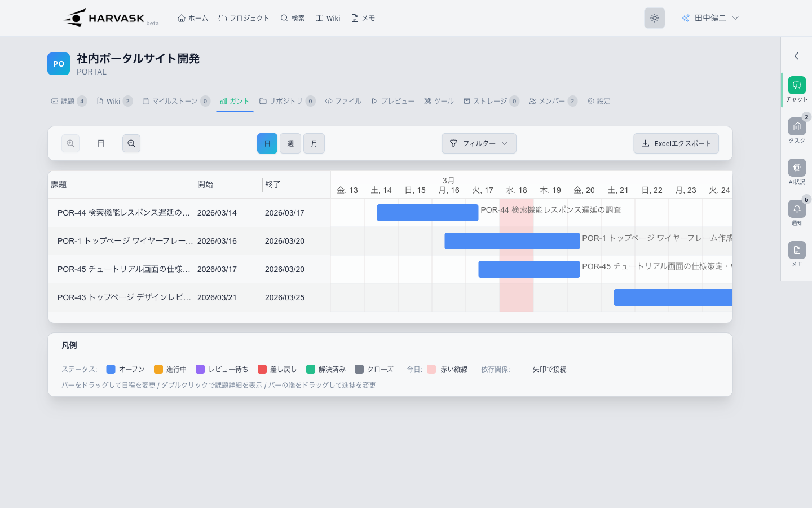This screenshot has width=812, height=508.
Task: Open the Chat panel icon
Action: click(x=796, y=86)
